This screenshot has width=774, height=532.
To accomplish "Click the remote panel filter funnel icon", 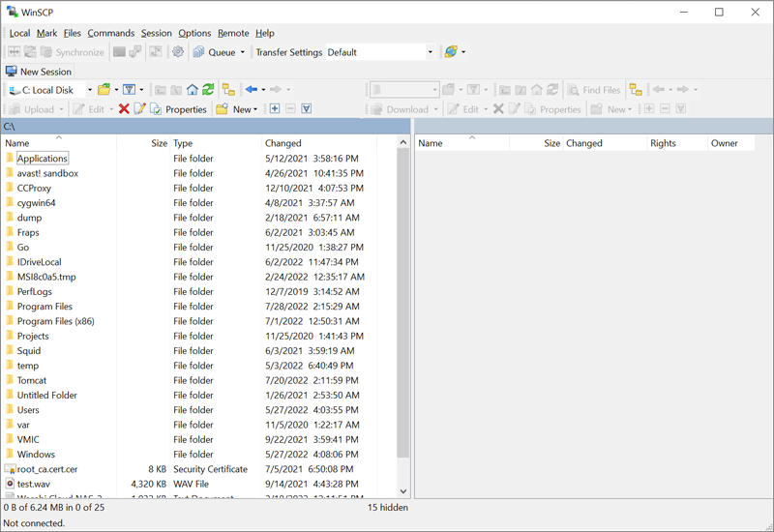I will pyautogui.click(x=473, y=90).
